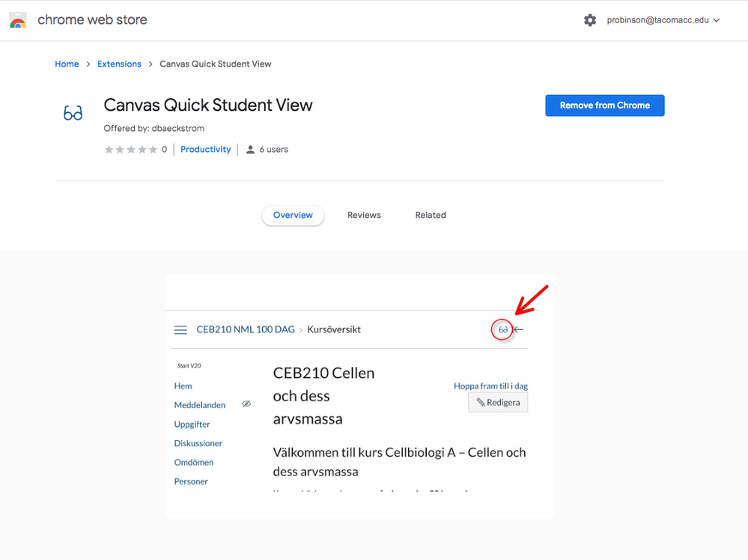This screenshot has height=560, width=748.
Task: Click the Remove from Chrome button
Action: (x=604, y=106)
